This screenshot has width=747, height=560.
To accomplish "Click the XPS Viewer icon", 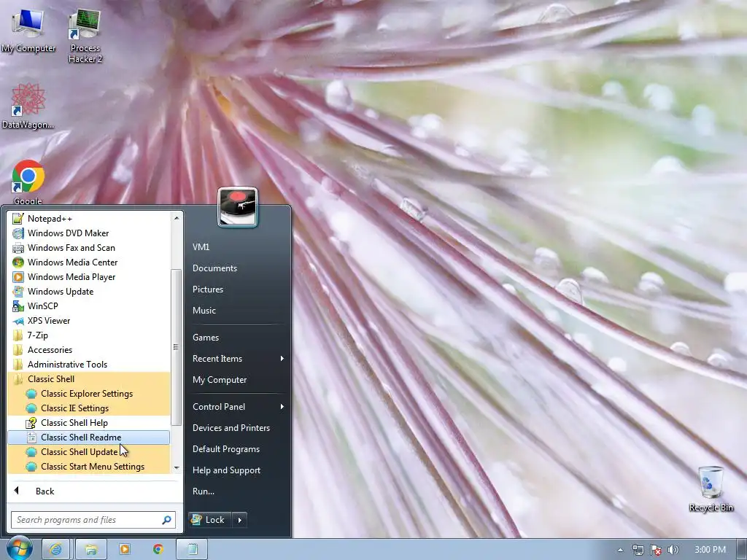I will (18, 321).
